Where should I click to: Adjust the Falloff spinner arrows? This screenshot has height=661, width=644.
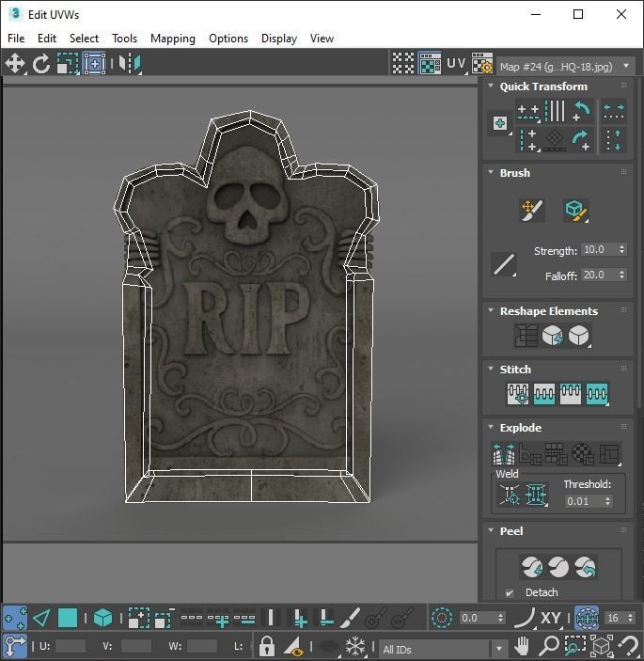point(621,275)
